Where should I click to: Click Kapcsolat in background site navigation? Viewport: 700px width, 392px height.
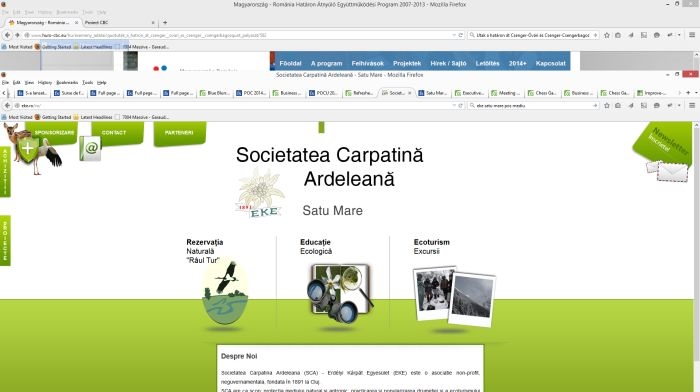550,63
